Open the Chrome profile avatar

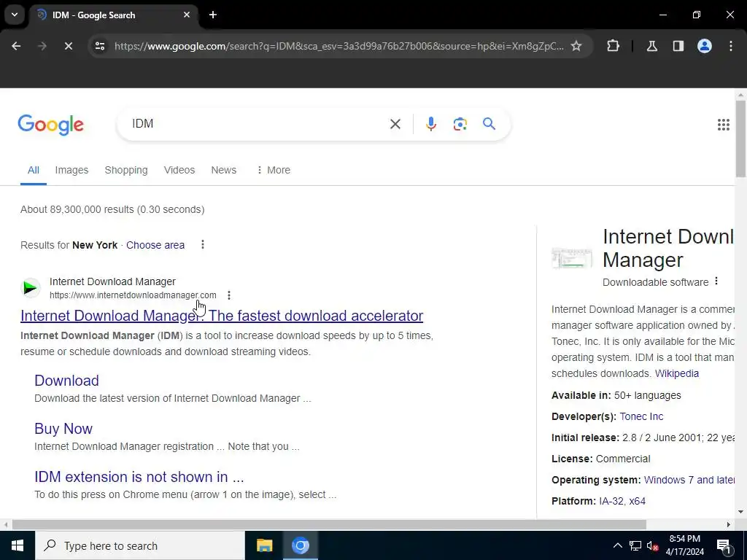coord(705,46)
